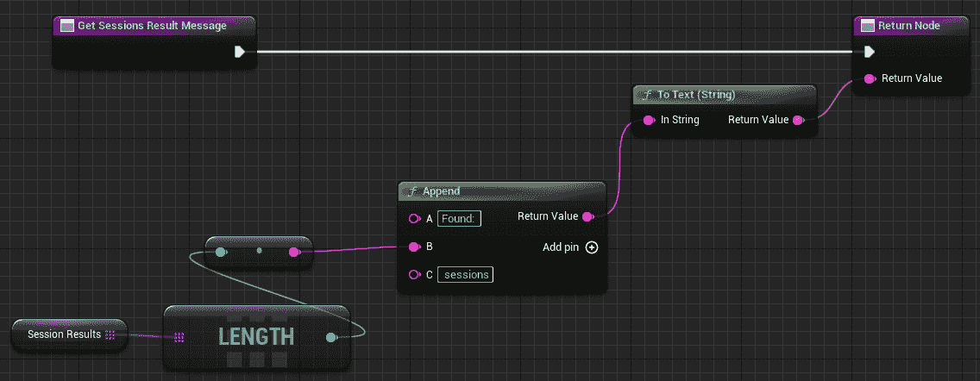Edit the 'Found:' text field on pin A
Viewport: 980px width, 381px height.
click(459, 219)
